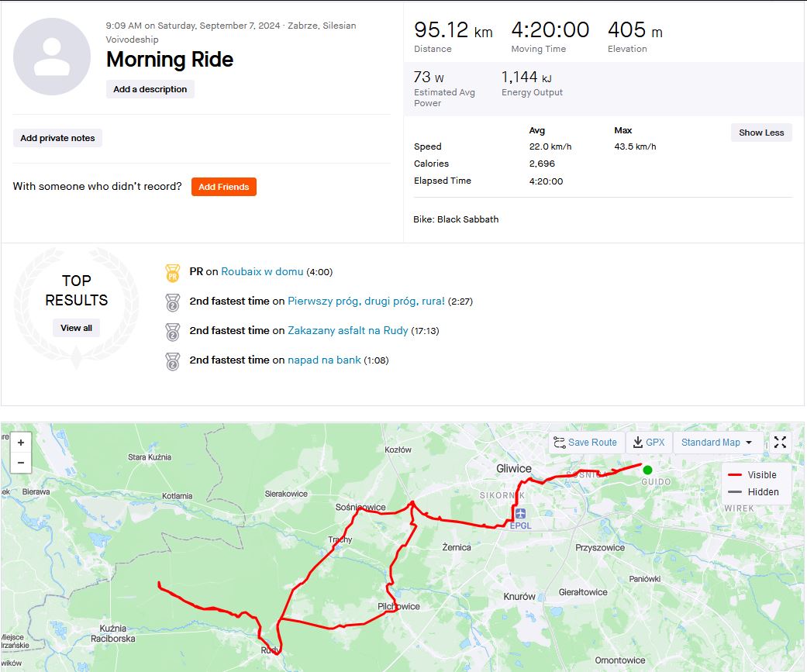Collapse stats with Show Less
Image resolution: width=807 pixels, height=672 pixels.
pos(761,133)
